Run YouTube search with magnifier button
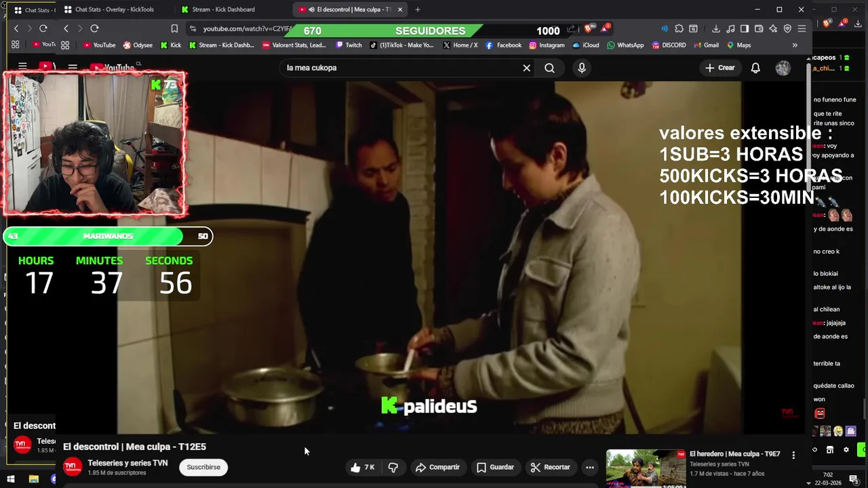The image size is (868, 488). click(x=549, y=68)
